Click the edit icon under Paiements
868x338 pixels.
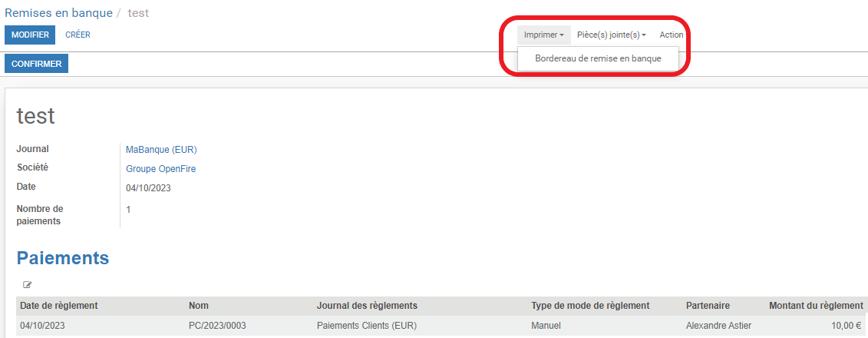[x=27, y=285]
